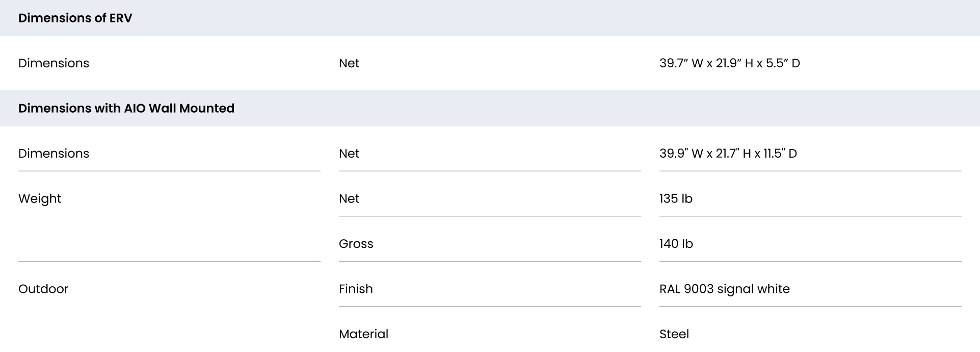Click the word 'ERV' in first header
This screenshot has height=352, width=980.
[x=121, y=18]
